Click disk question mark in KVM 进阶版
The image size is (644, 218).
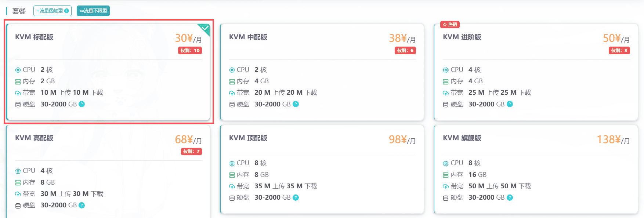[x=510, y=104]
